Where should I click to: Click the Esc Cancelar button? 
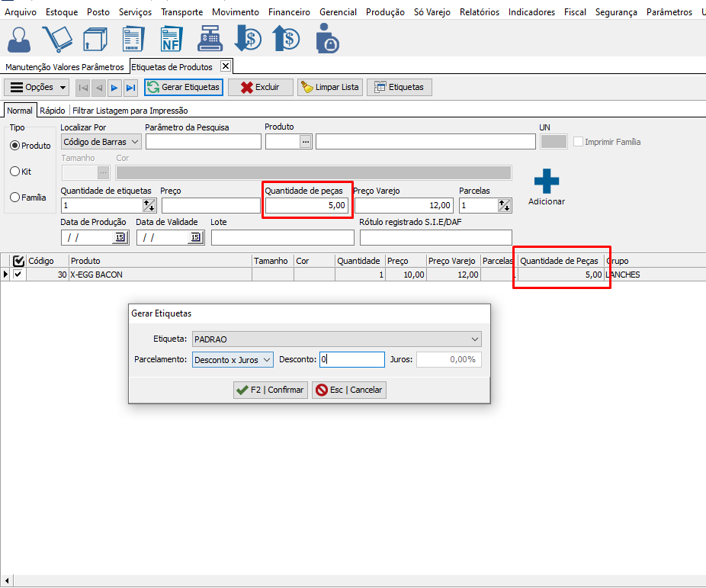pos(349,390)
